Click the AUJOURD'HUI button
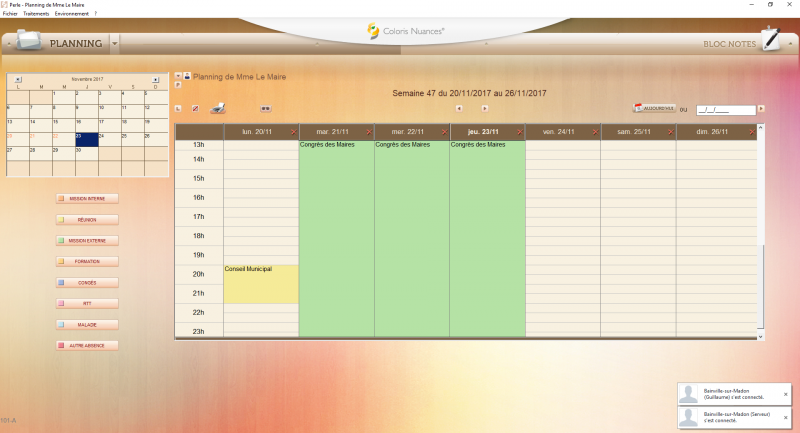Viewport: 800px width, 433px height. coord(655,108)
